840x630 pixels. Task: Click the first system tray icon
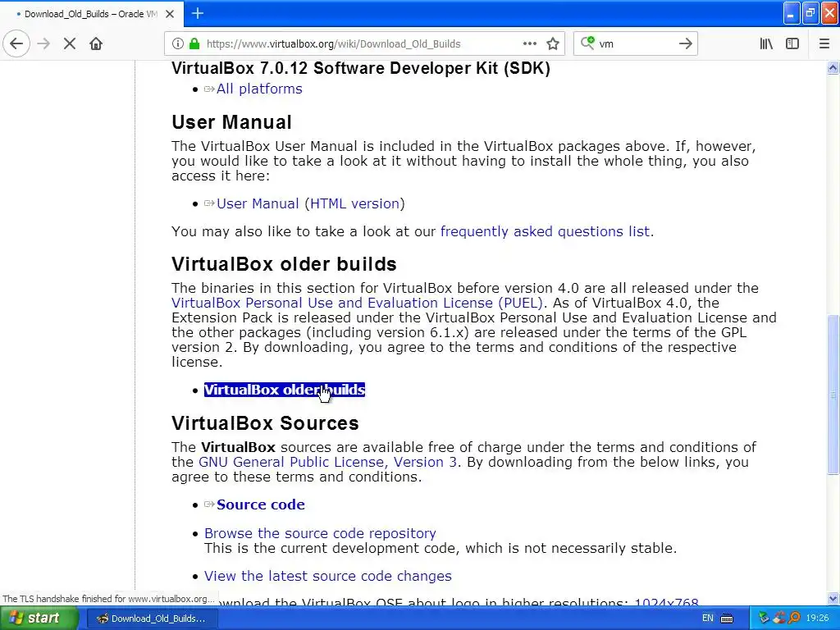point(764,619)
